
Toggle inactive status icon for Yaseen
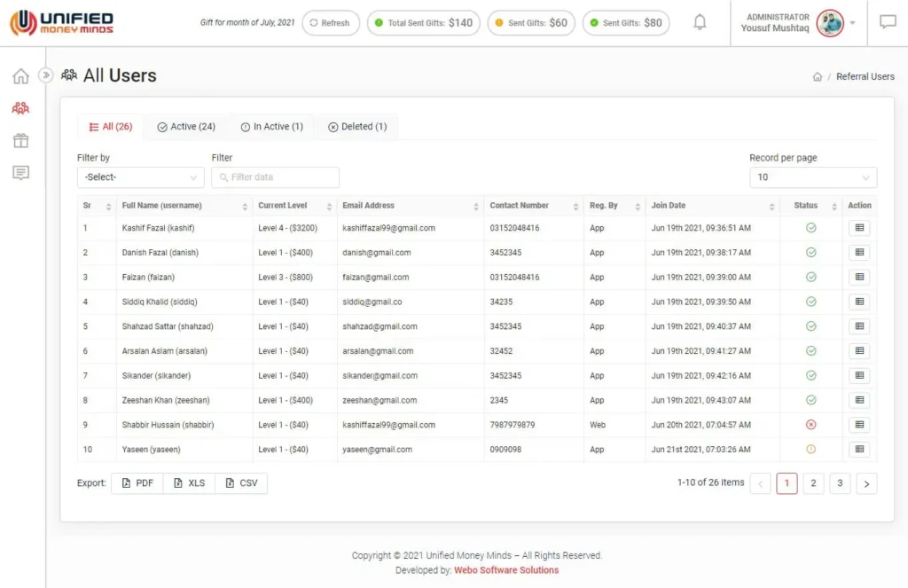[x=810, y=450]
